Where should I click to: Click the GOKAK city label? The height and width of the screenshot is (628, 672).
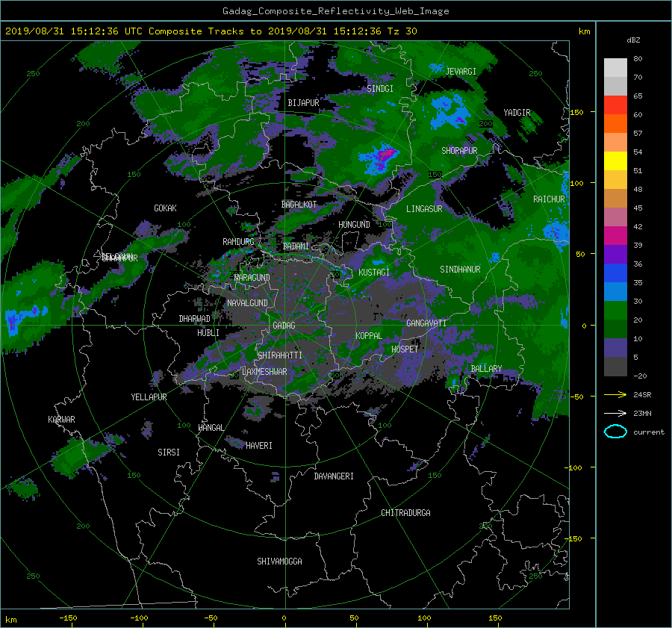pos(166,208)
